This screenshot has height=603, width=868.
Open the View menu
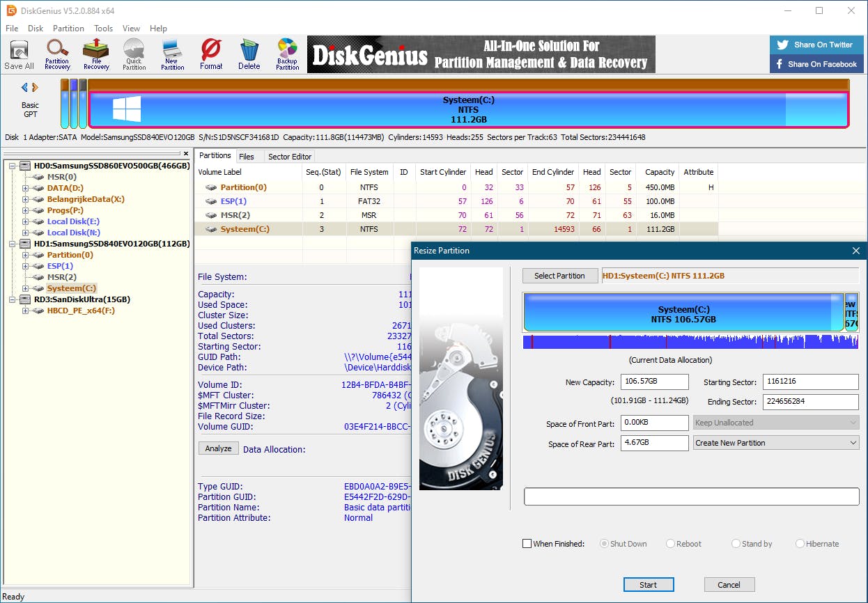[x=132, y=29]
